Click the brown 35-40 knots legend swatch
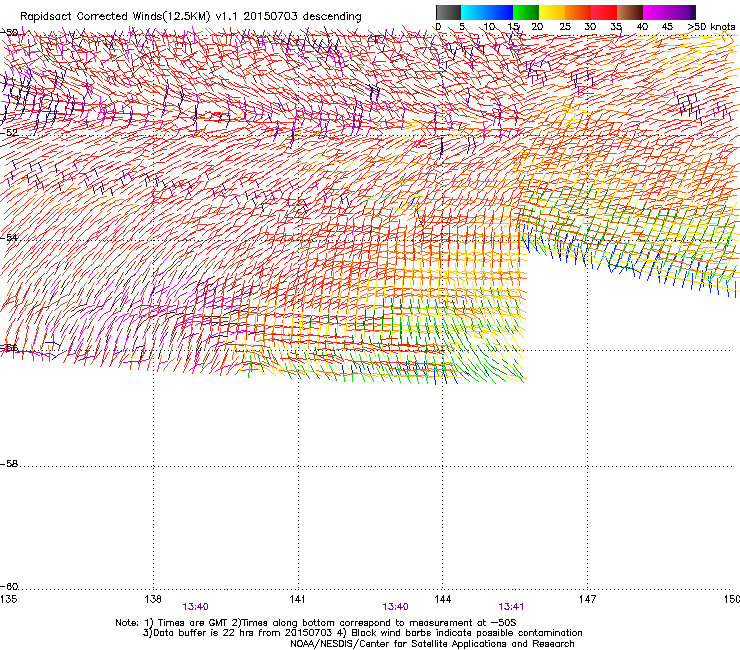 [630, 12]
